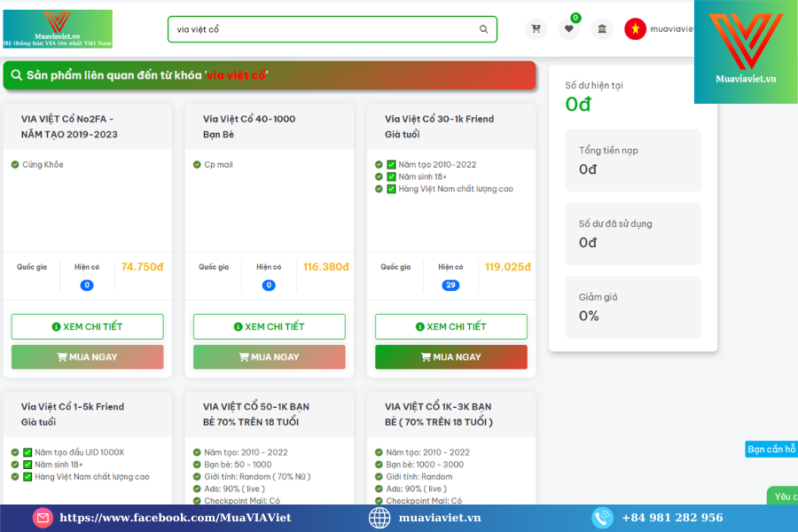The image size is (798, 532).
Task: Click the 'Bạn cần hỗ' support tab
Action: click(x=771, y=449)
